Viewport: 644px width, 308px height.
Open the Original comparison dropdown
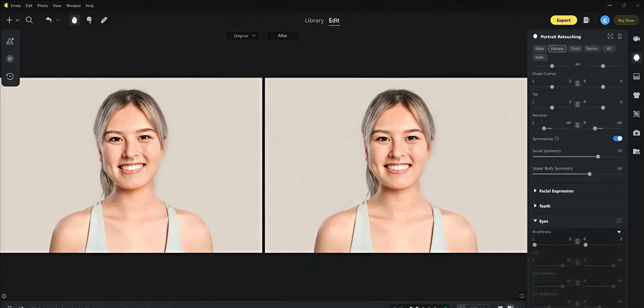click(242, 36)
